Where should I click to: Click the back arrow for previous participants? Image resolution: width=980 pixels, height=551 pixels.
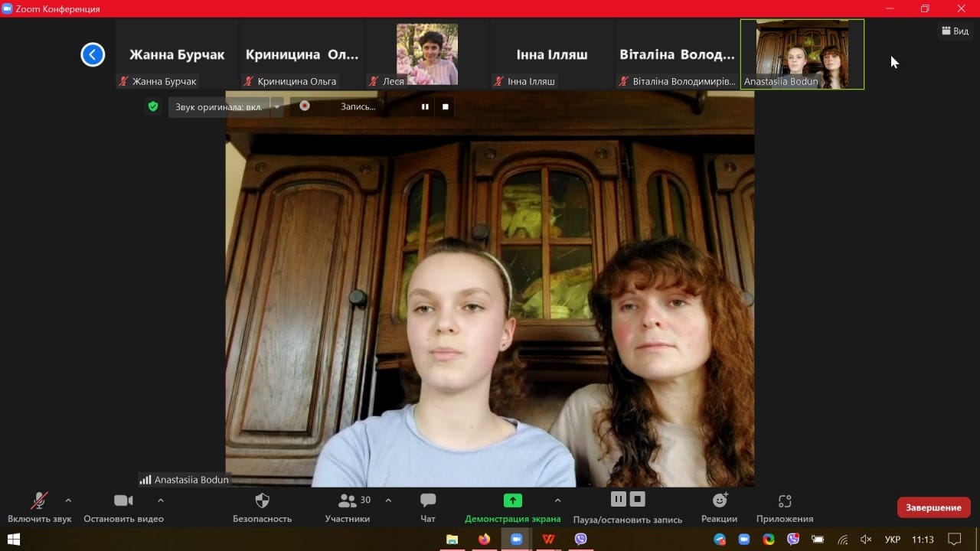tap(93, 54)
